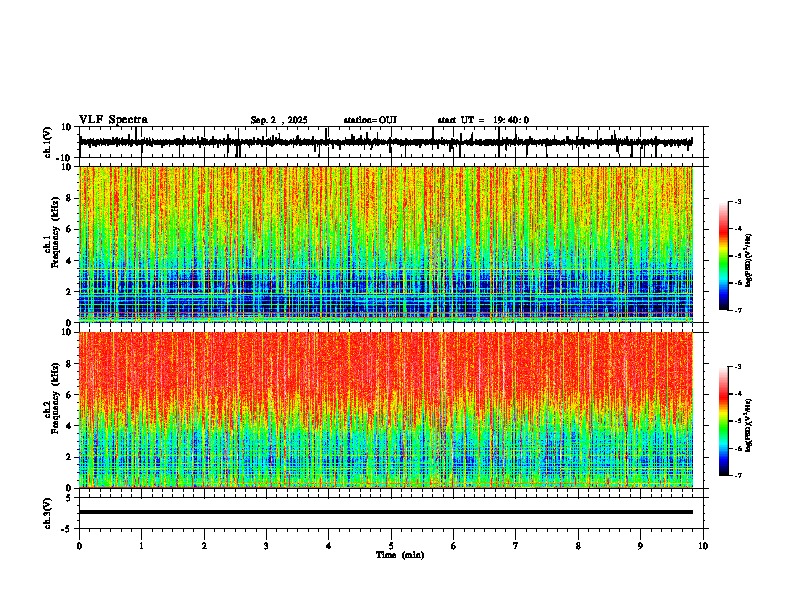This screenshot has height=612, width=792.
Task: Click the "start UT = 19:40: 0" text
Action: click(483, 120)
